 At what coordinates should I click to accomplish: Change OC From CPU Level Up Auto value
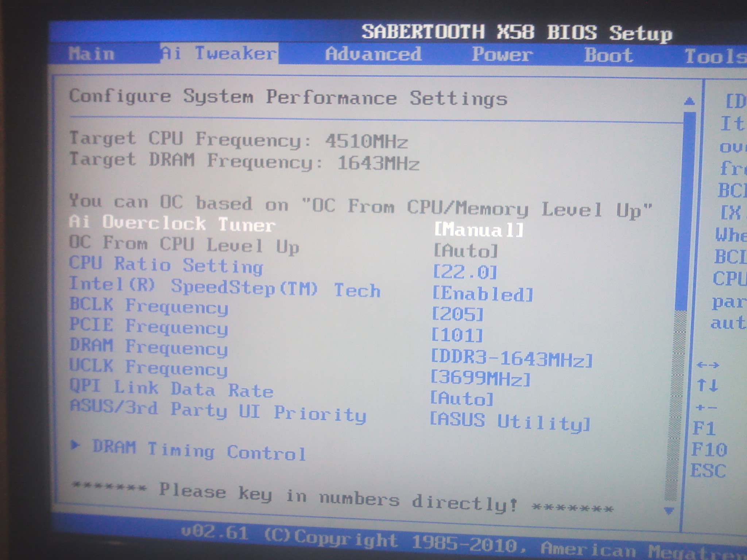tap(465, 251)
